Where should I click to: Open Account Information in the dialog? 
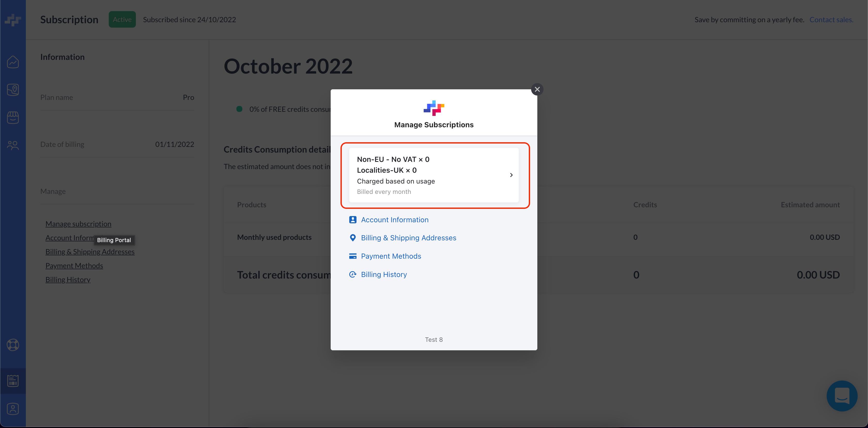point(394,220)
